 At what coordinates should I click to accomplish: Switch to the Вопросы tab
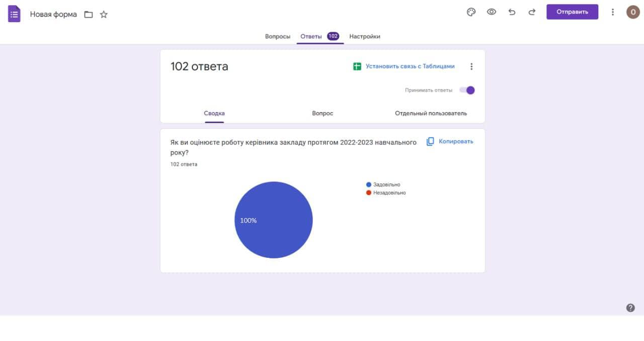click(x=278, y=36)
